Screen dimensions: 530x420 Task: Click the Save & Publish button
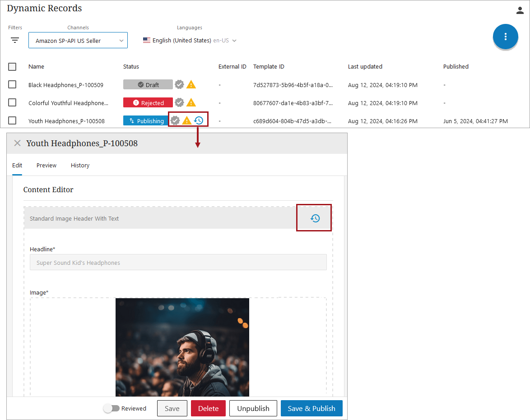(311, 408)
